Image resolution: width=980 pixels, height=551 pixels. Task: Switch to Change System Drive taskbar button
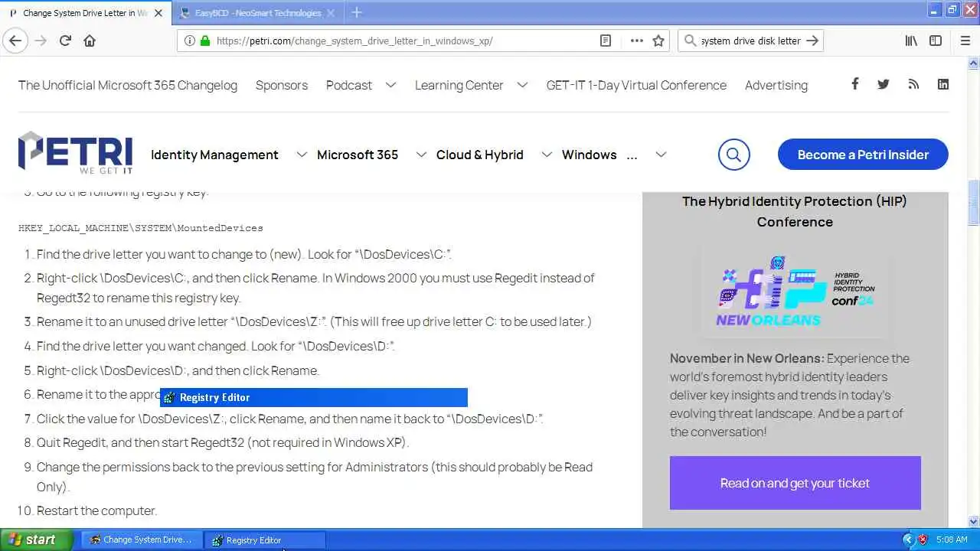142,540
